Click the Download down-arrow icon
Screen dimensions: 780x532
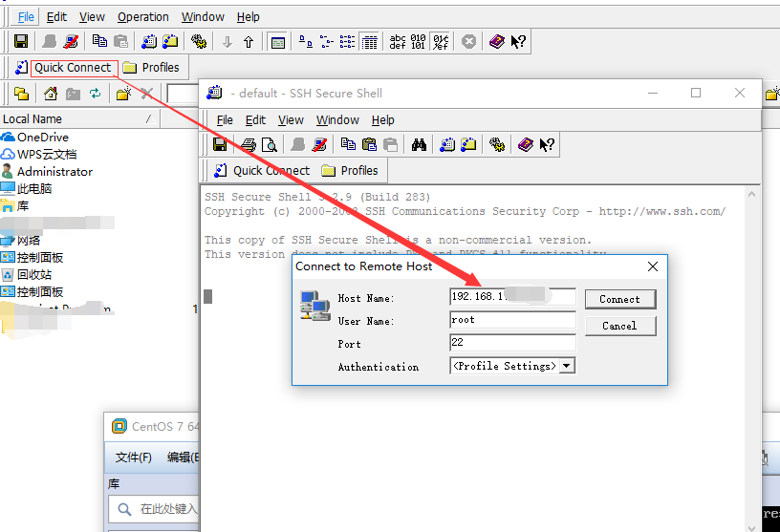(x=227, y=42)
